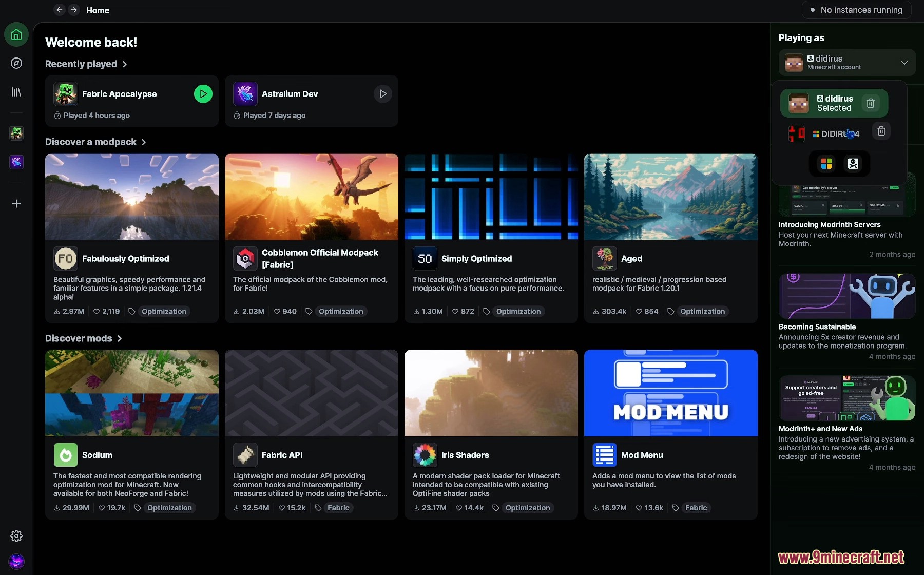The height and width of the screenshot is (575, 924).
Task: Read the Modrinth+ and New Ads article
Action: 820,429
